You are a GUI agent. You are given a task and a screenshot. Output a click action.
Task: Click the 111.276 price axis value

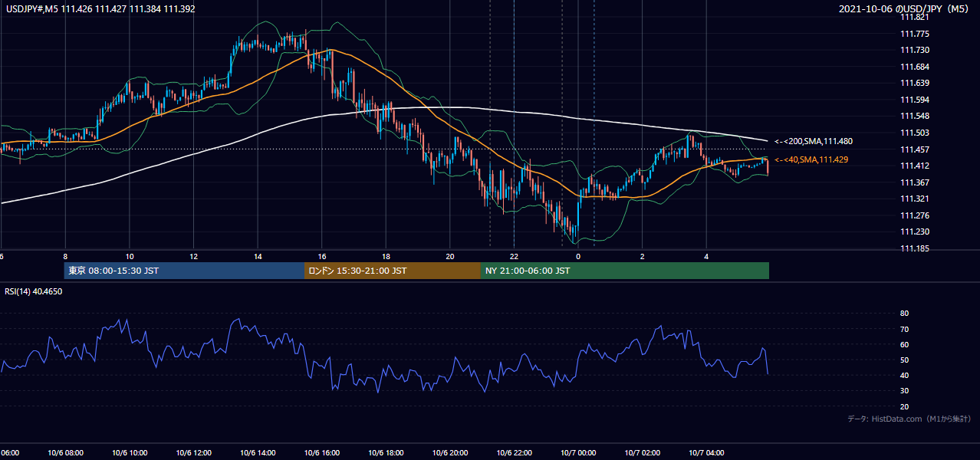(x=915, y=215)
